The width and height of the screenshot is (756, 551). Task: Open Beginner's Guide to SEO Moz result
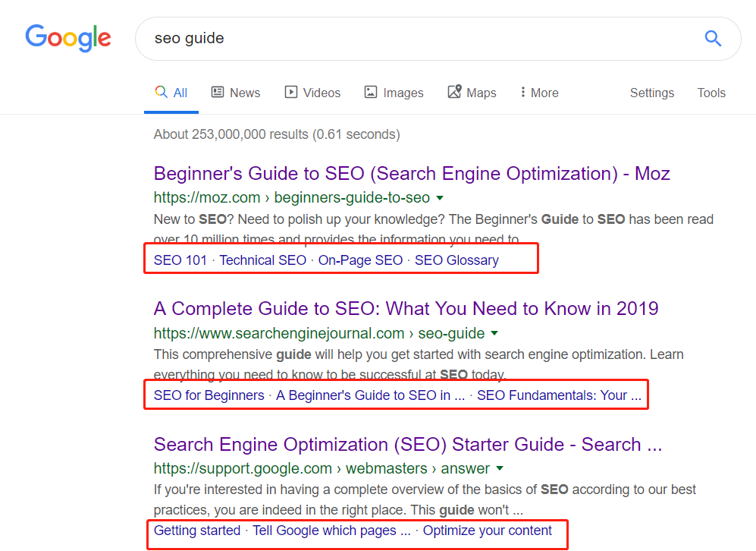click(412, 174)
